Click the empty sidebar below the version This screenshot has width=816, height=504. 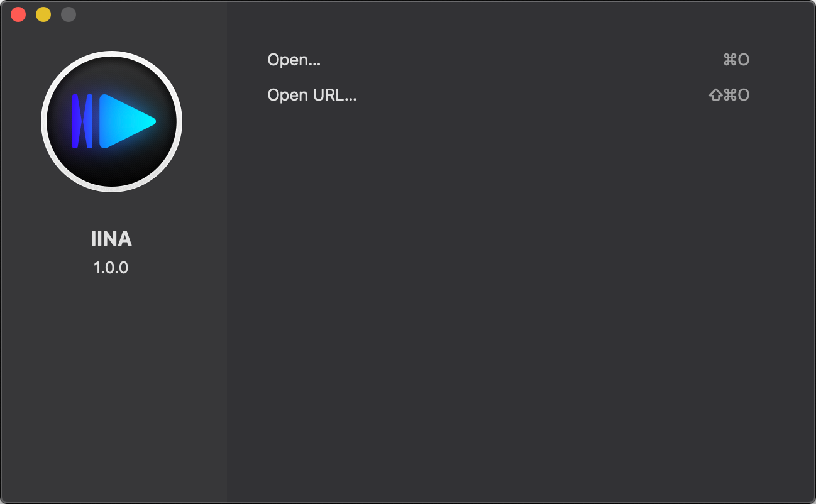pos(113,390)
